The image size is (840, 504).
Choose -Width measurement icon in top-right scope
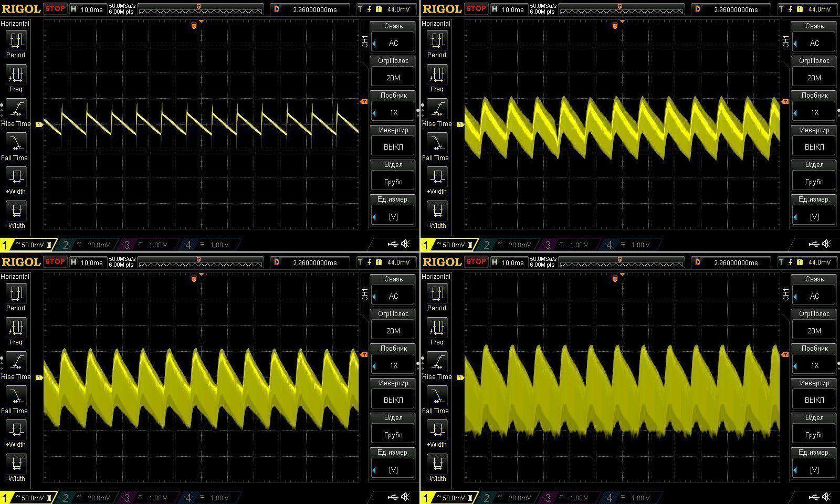437,211
